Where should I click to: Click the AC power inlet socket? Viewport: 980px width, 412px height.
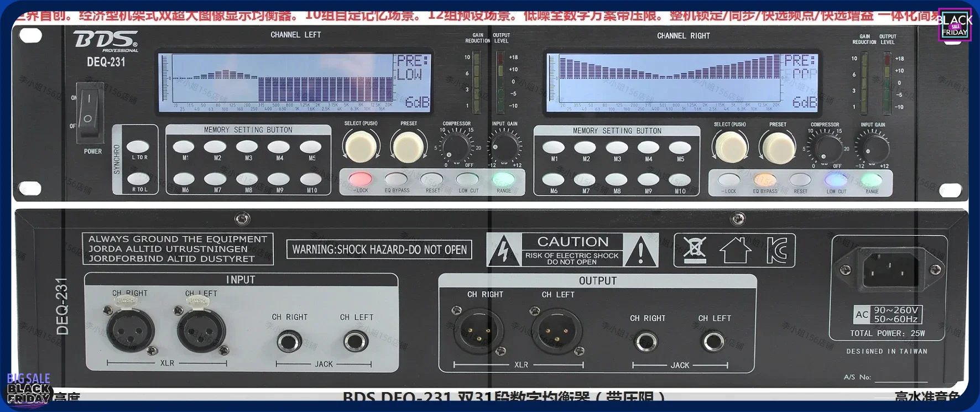890,269
